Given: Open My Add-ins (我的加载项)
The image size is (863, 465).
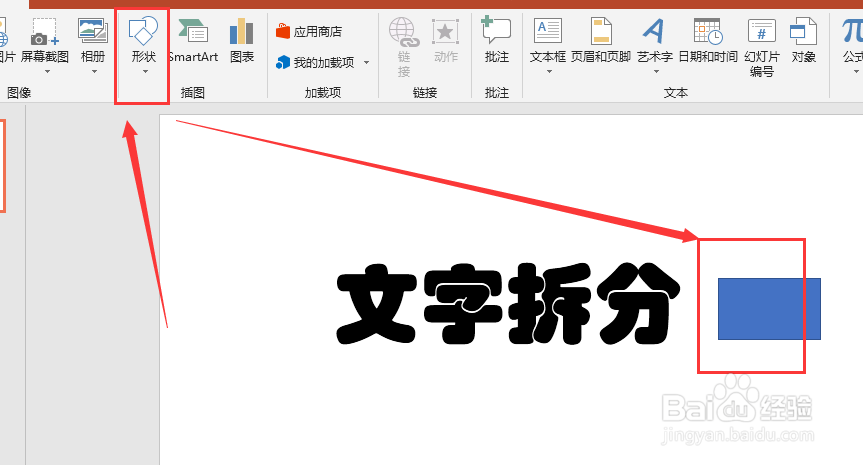Looking at the screenshot, I should (x=315, y=63).
